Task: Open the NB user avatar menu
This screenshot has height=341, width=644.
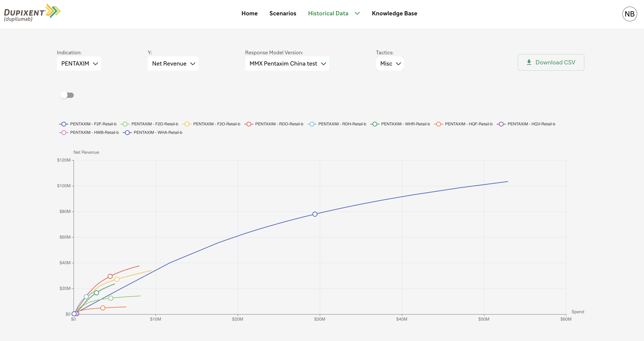Action: 629,14
